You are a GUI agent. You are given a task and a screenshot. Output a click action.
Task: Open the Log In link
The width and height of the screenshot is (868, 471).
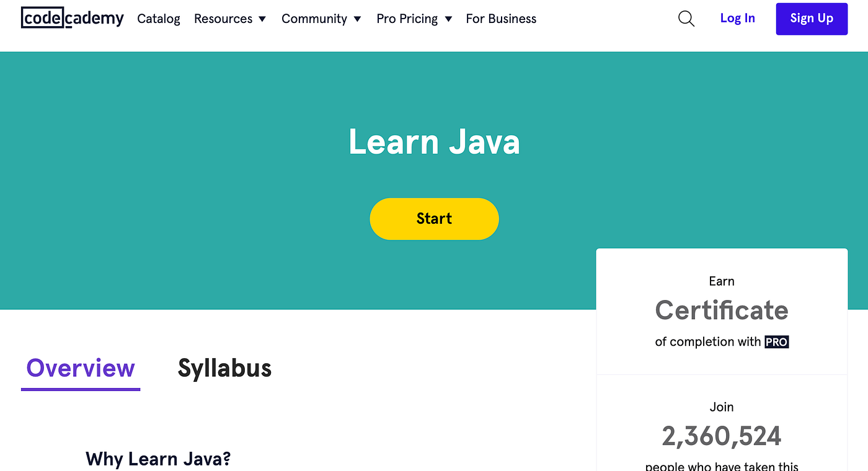point(737,18)
